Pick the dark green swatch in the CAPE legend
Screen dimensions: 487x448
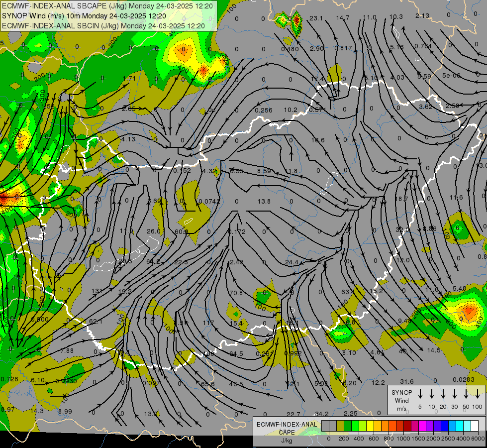(348, 426)
